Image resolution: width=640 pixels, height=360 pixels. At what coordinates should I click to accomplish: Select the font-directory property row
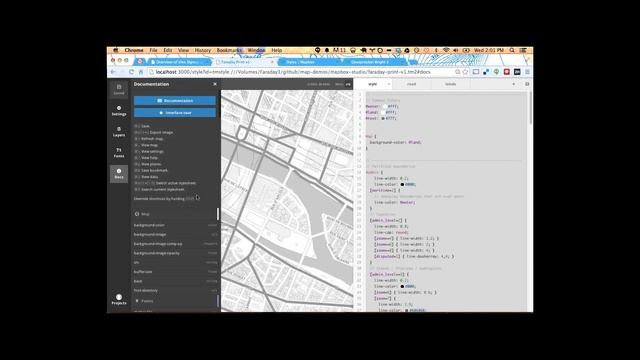point(175,291)
